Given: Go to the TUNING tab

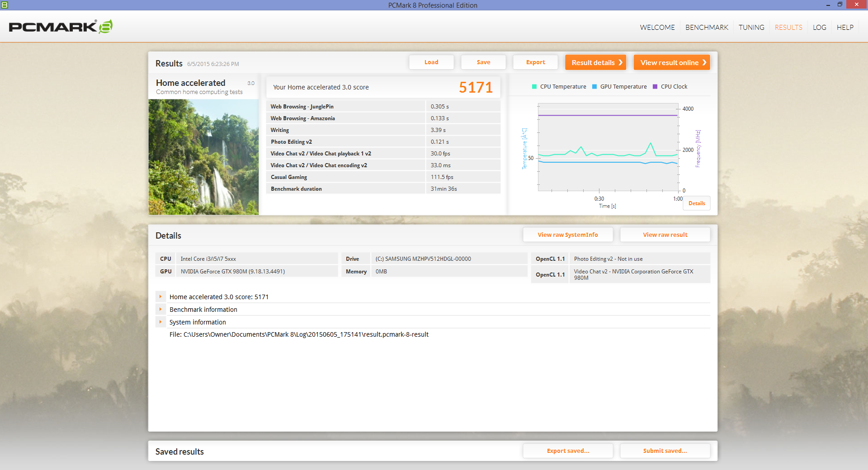Looking at the screenshot, I should [x=751, y=28].
